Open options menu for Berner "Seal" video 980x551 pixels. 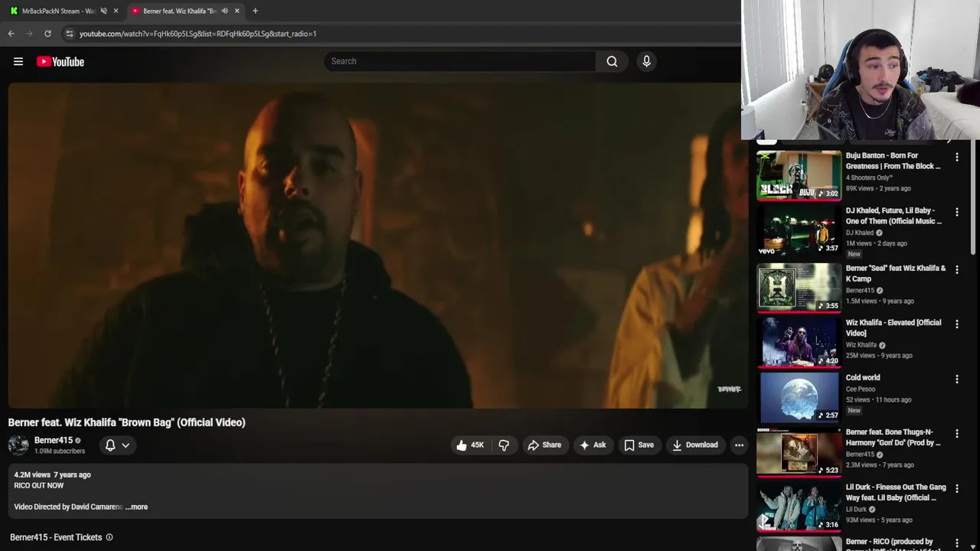click(x=956, y=269)
